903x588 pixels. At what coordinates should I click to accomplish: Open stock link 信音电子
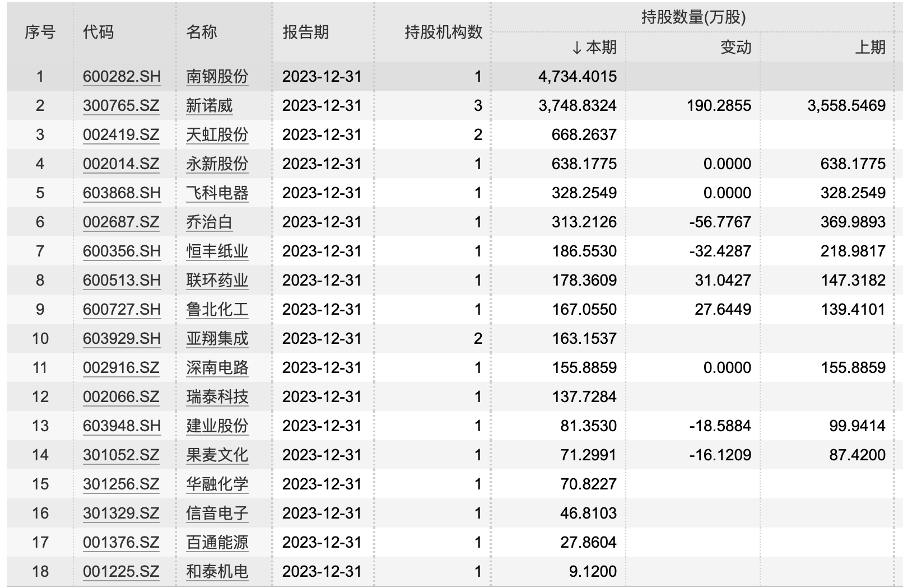coord(217,514)
